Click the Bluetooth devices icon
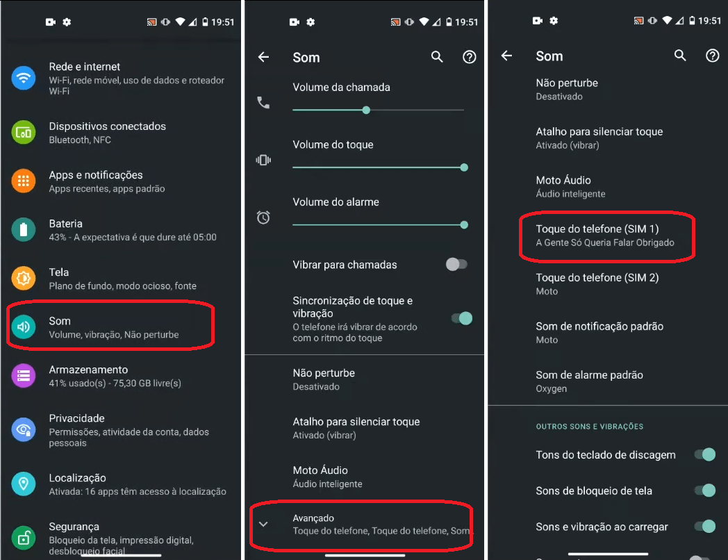The height and width of the screenshot is (560, 728). click(x=23, y=133)
